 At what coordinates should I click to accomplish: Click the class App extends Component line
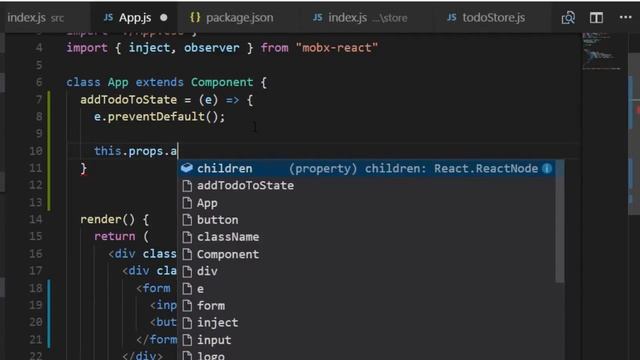coord(167,82)
